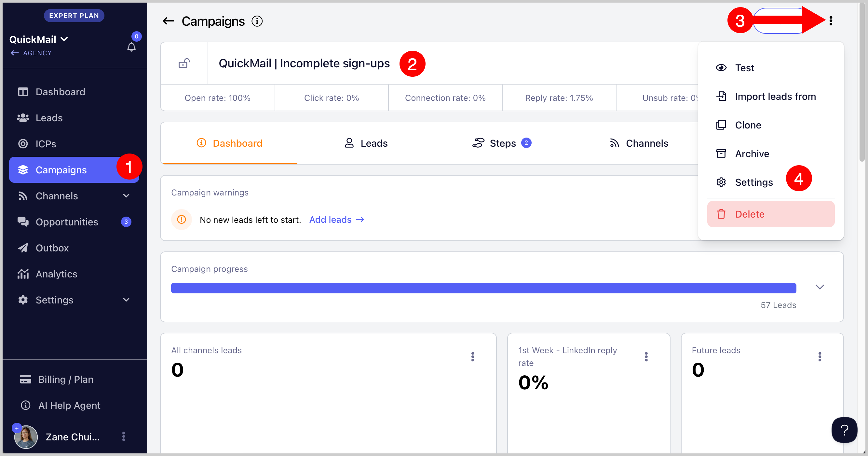Select Campaigns in the sidebar
Image resolution: width=868 pixels, height=456 pixels.
click(74, 170)
